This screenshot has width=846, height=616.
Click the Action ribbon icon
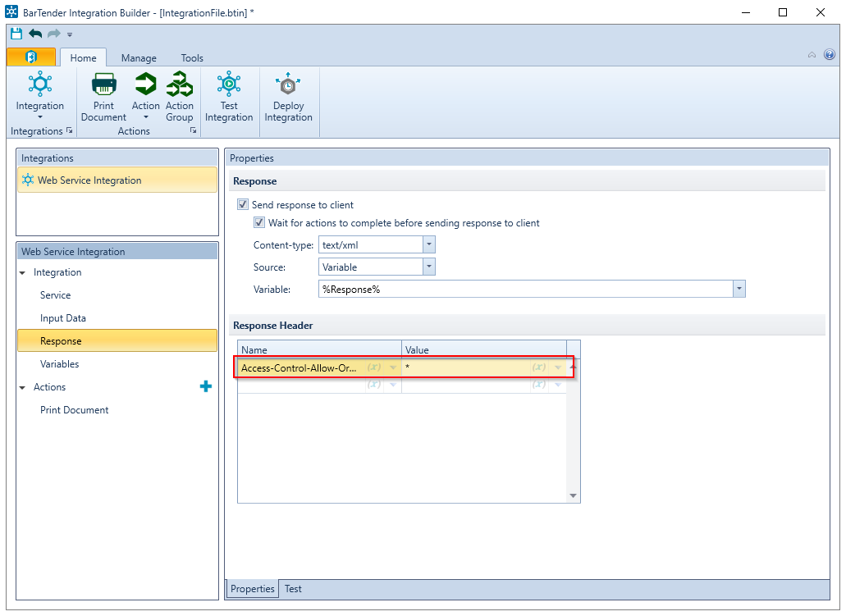click(x=146, y=84)
